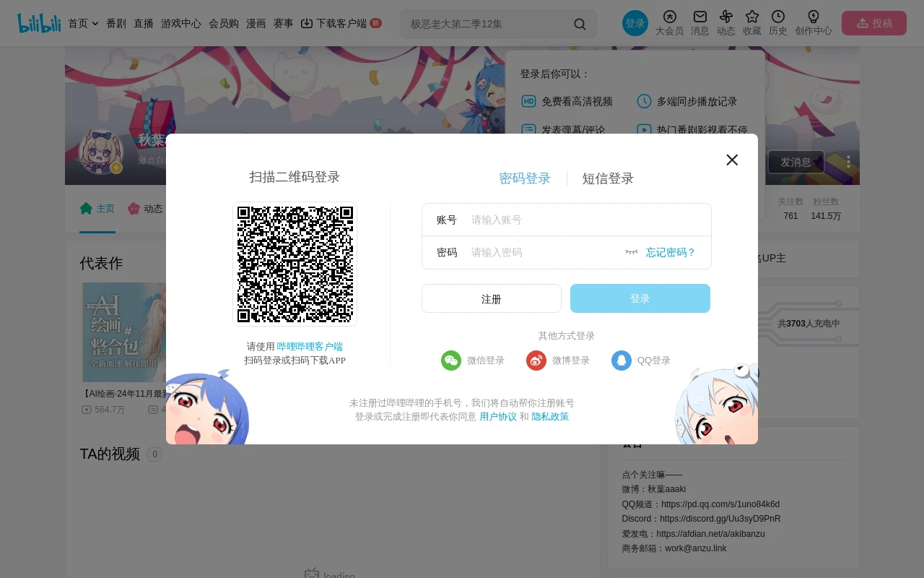Sign in with the QQ登录 icon
This screenshot has width=924, height=578.
(622, 360)
